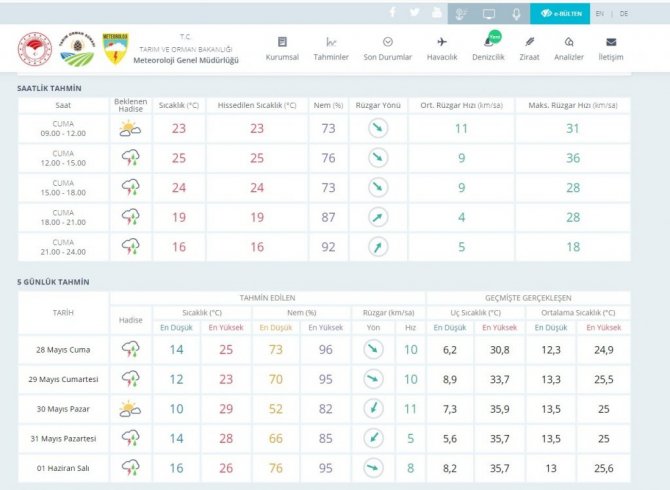
Task: Click the microphone icon in top bar
Action: tap(516, 14)
